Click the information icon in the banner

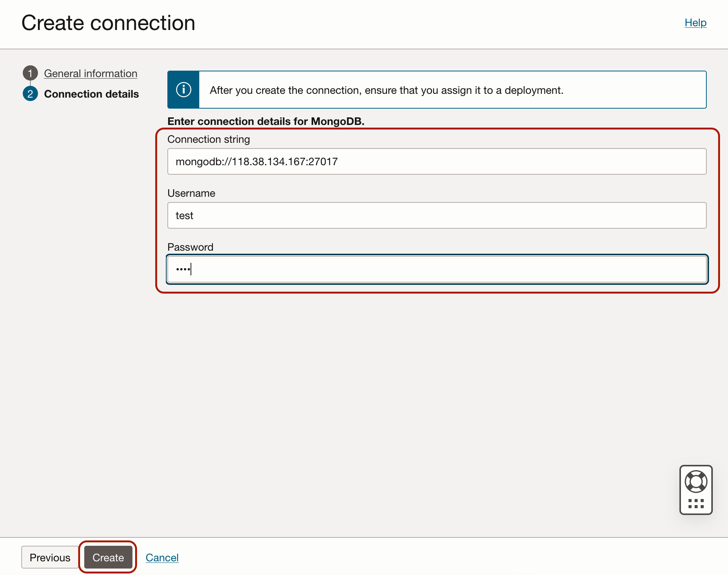pos(183,89)
